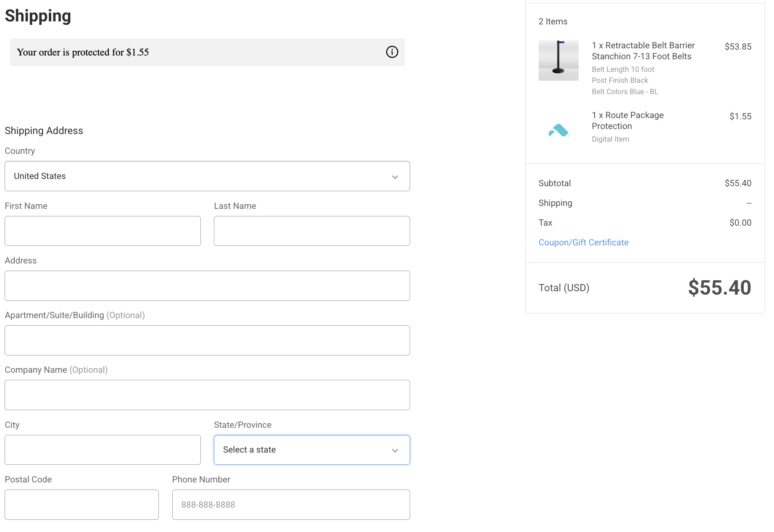Click the Postal Code input box
Screen dimensions: 774x532
[82, 504]
